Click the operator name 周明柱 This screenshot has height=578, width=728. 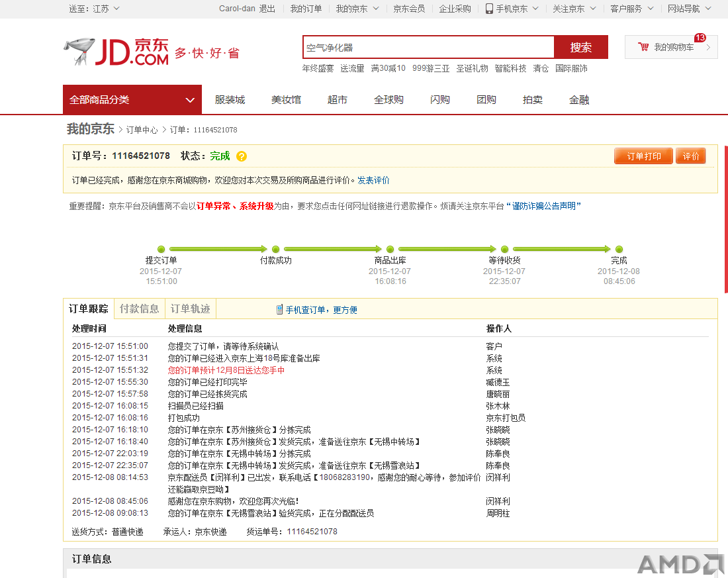[x=498, y=513]
